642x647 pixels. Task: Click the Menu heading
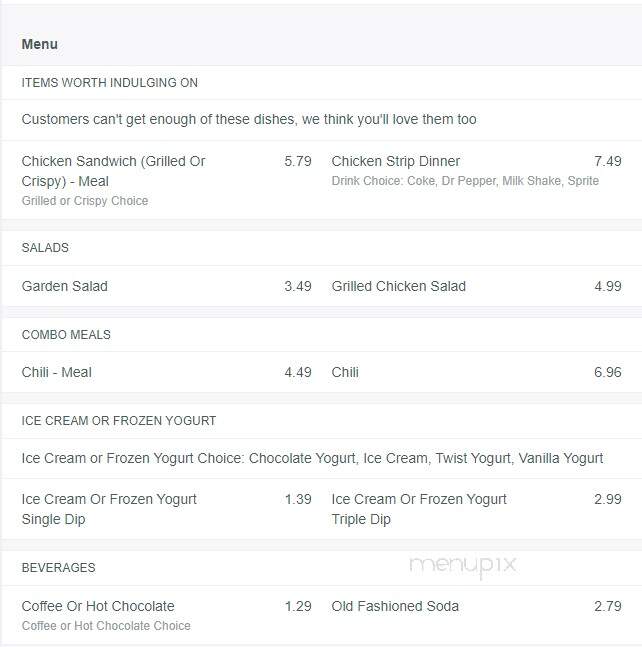40,44
